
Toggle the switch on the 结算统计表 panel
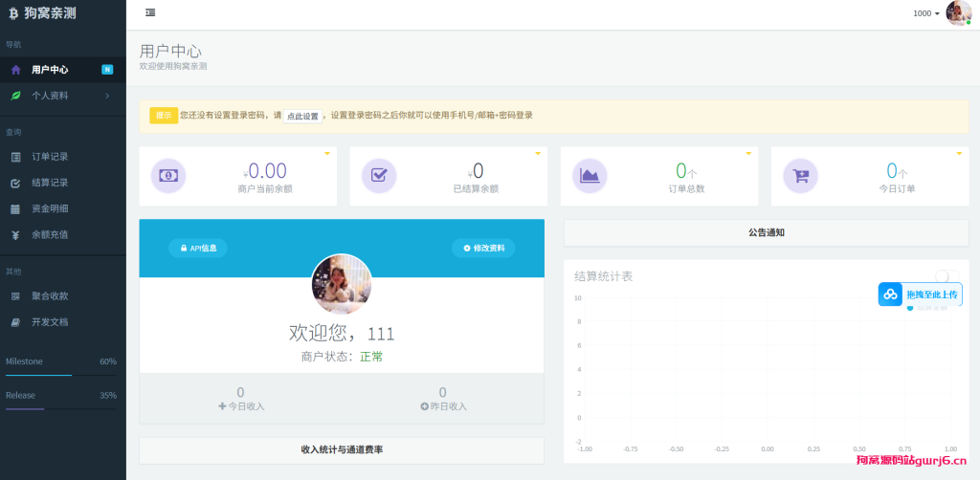(x=947, y=276)
